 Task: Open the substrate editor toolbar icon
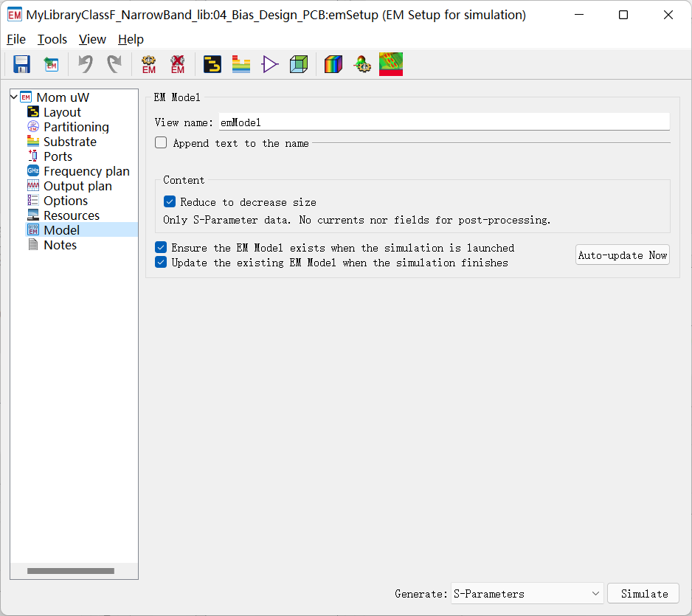[241, 64]
